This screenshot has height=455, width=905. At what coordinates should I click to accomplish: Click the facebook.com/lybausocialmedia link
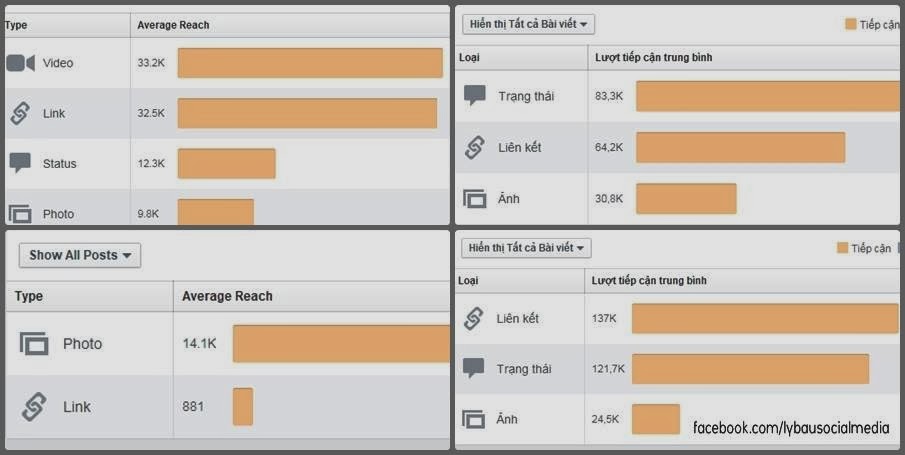[x=791, y=428]
